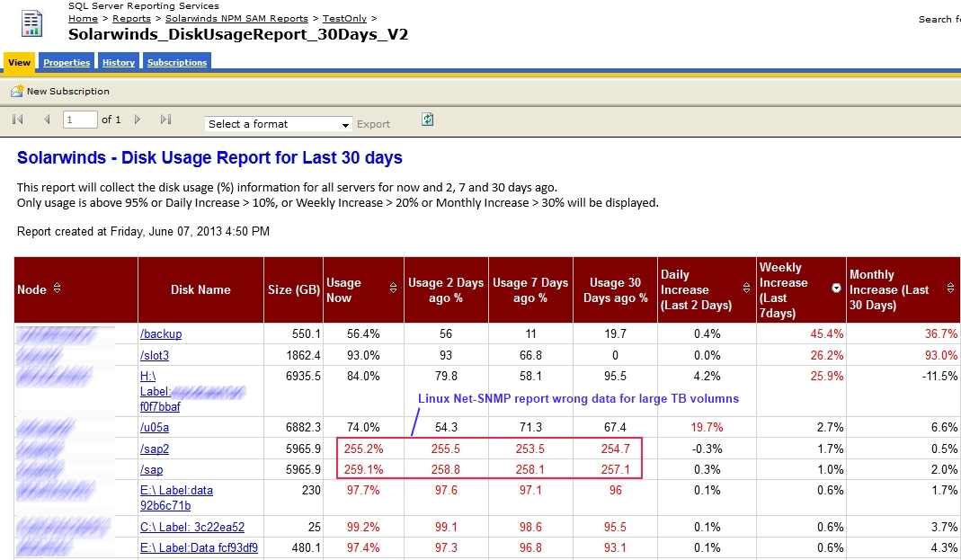Click the report document icon
This screenshot has width=961, height=560.
(31, 24)
